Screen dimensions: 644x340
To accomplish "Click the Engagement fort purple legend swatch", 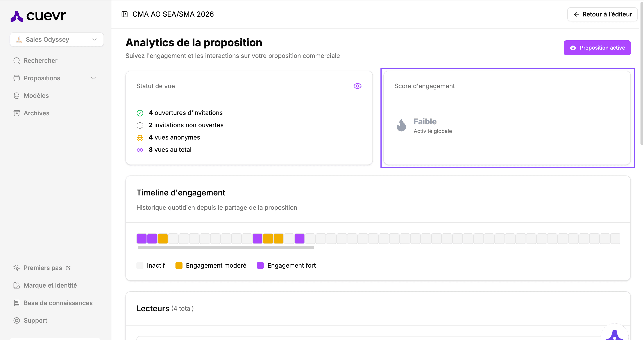I will click(260, 265).
